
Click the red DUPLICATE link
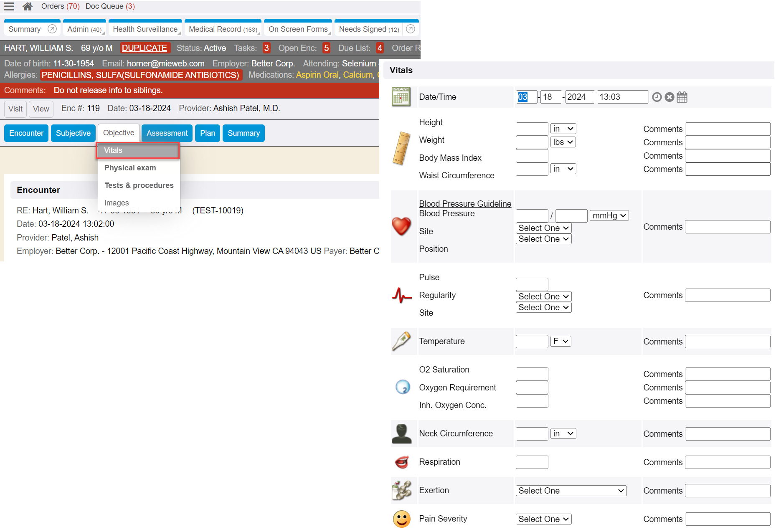click(x=145, y=48)
